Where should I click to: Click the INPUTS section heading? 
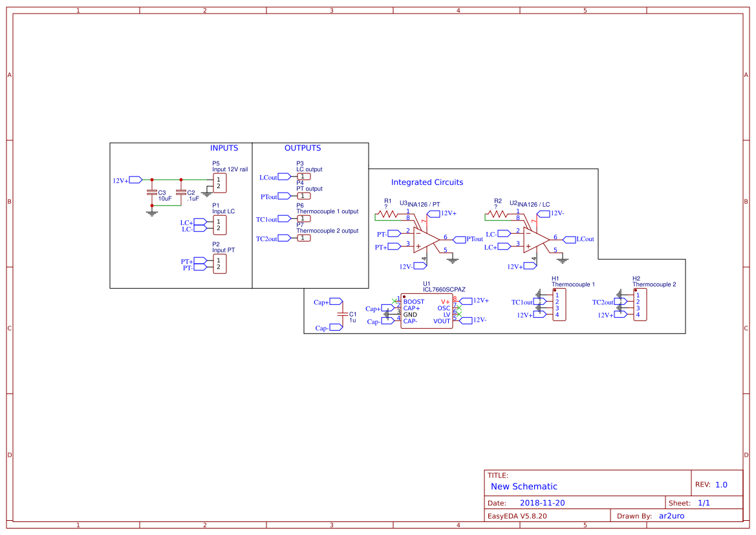[x=223, y=147]
